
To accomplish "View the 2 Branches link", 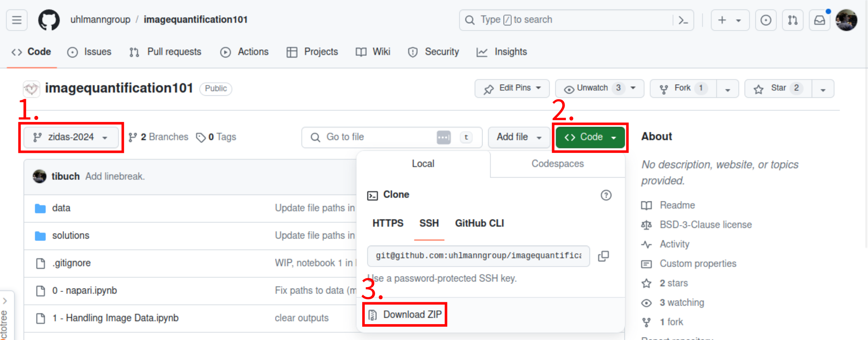I will (159, 137).
